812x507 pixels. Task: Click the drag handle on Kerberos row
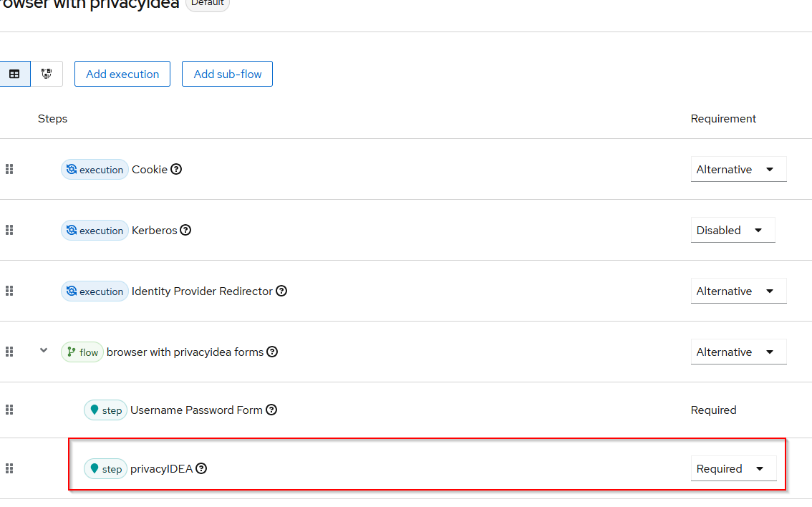tap(9, 231)
